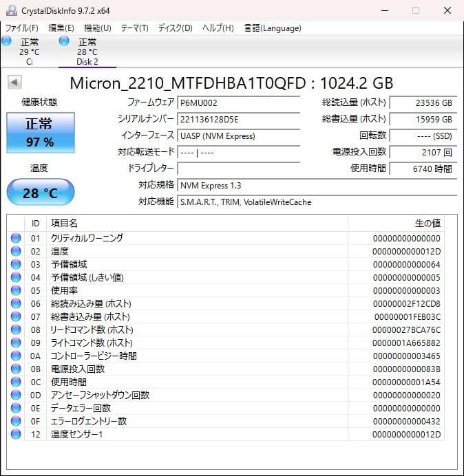Open the 機能(U) menu
The image size is (464, 476).
pos(98,28)
